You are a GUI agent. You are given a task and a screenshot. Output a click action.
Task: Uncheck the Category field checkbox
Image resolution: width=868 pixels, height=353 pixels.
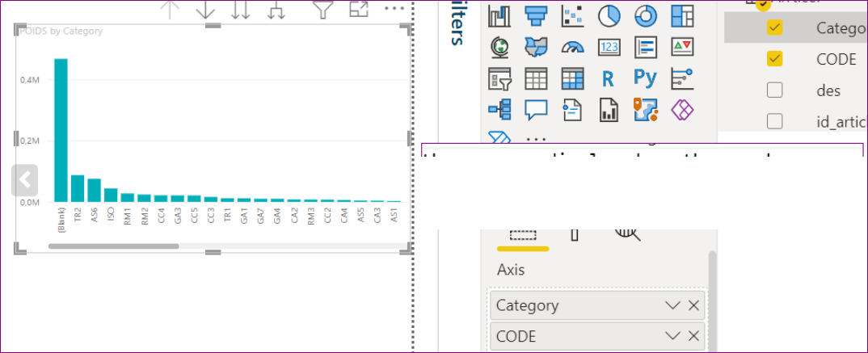[774, 27]
